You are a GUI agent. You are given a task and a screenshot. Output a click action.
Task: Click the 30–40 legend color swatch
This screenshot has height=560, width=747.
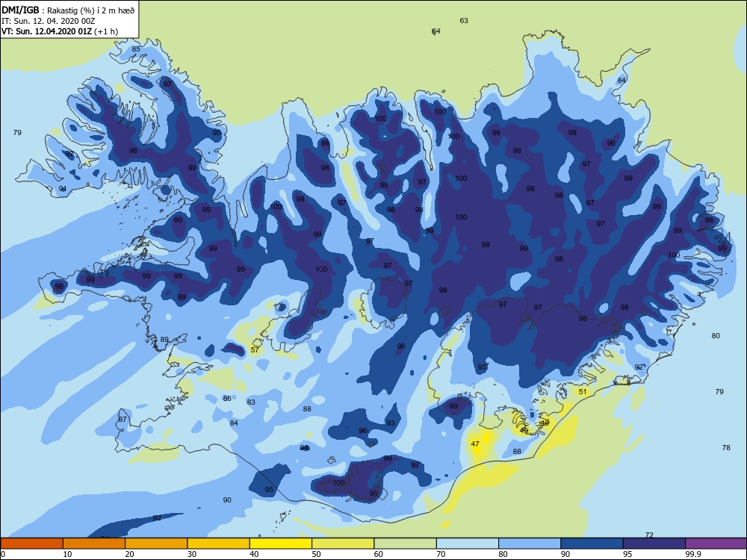pos(219,544)
